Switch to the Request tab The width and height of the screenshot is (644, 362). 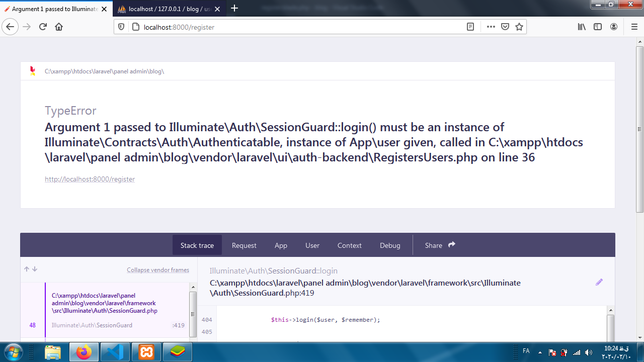[244, 245]
